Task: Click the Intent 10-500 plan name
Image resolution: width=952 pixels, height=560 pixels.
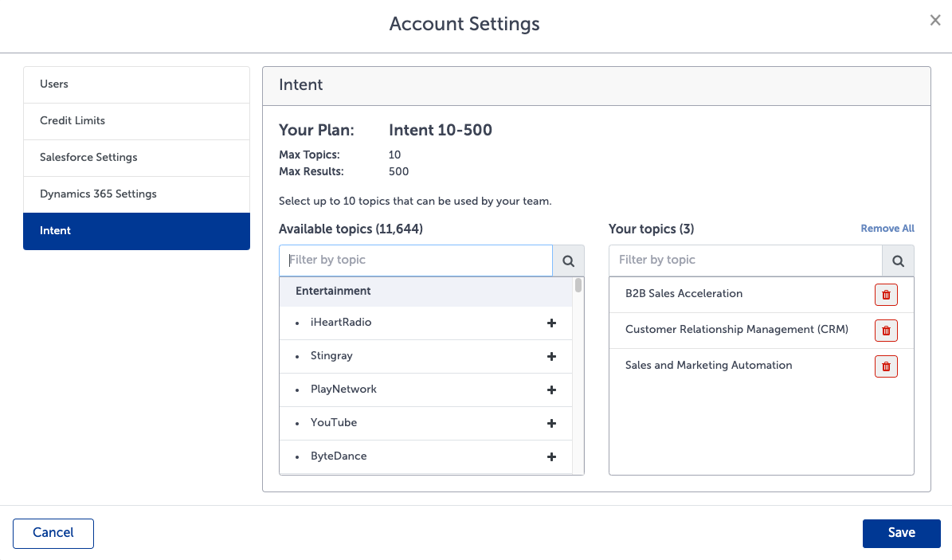Action: click(441, 130)
